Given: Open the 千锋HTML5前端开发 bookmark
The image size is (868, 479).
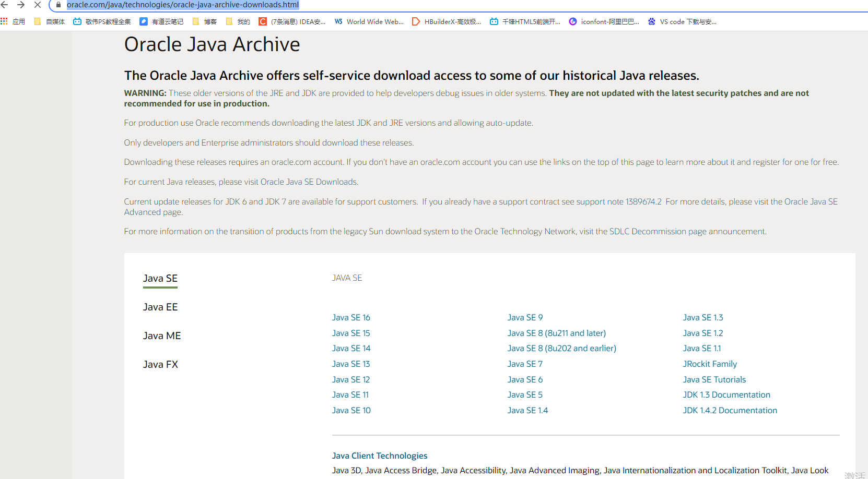Looking at the screenshot, I should pos(525,21).
